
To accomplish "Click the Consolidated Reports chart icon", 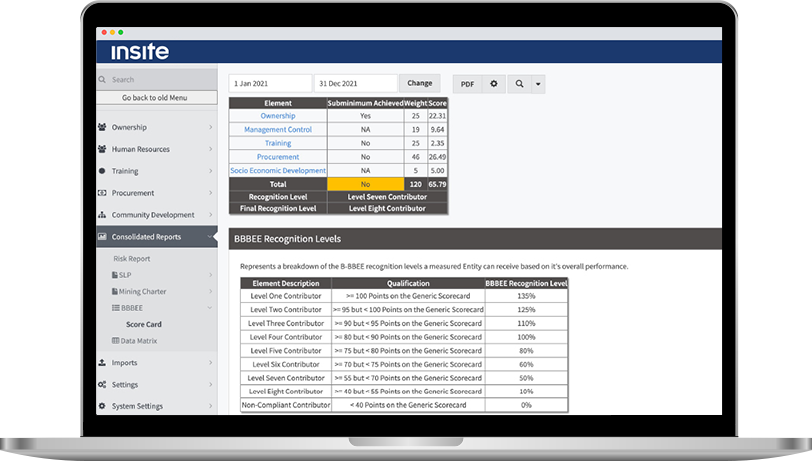I will (103, 237).
